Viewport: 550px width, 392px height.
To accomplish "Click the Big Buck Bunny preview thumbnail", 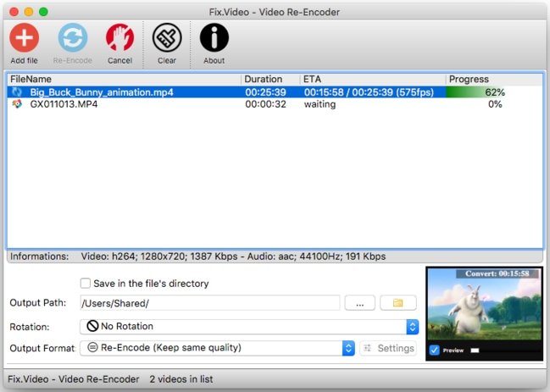I will 485,304.
